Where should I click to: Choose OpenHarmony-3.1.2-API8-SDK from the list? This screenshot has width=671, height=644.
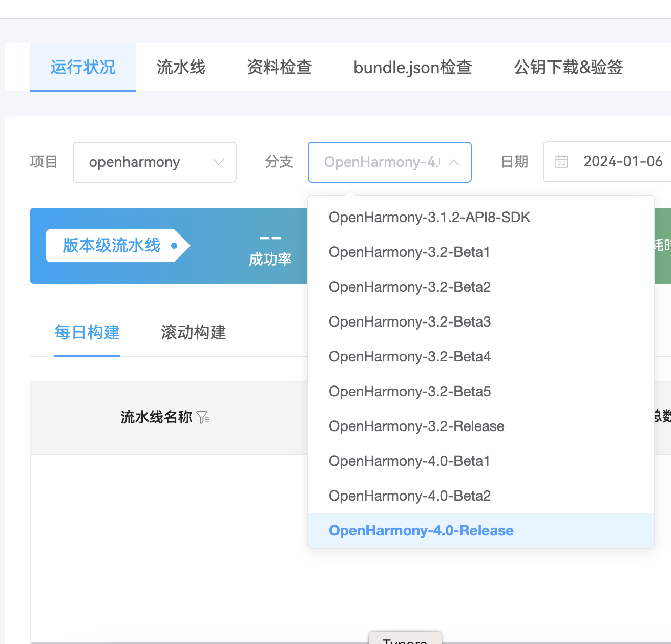[x=481, y=218]
